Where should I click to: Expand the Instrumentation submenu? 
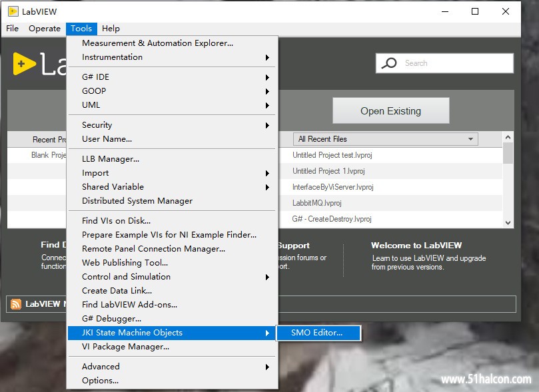[172, 57]
